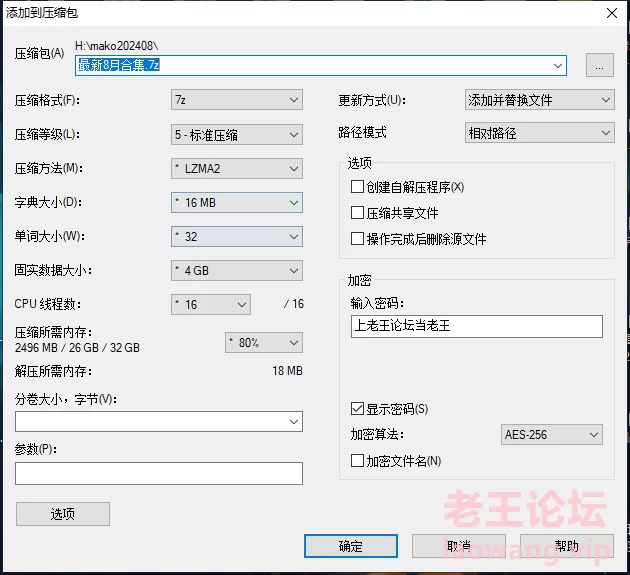Open the 更新方式 dropdown 添加并替换文件

[540, 100]
